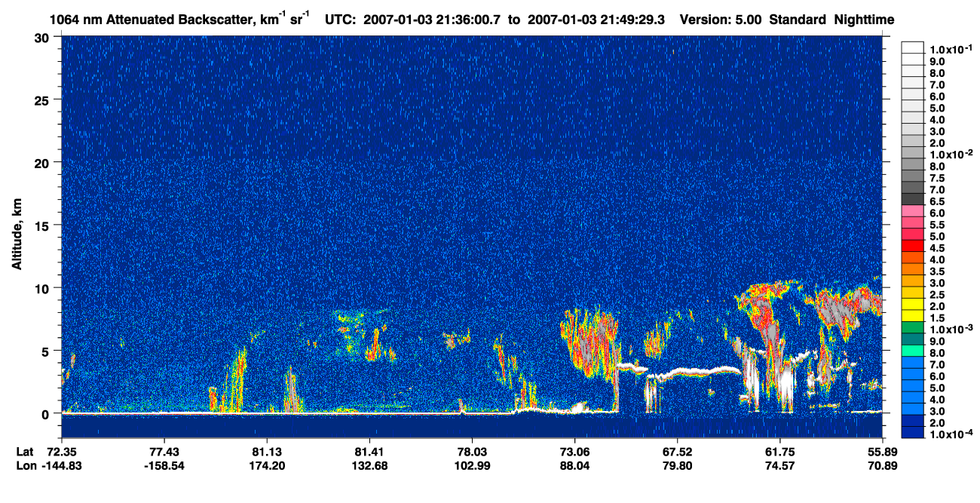Pick the dark teal colorbar swatch
Viewport: 980px width, 503px height.
click(x=912, y=339)
